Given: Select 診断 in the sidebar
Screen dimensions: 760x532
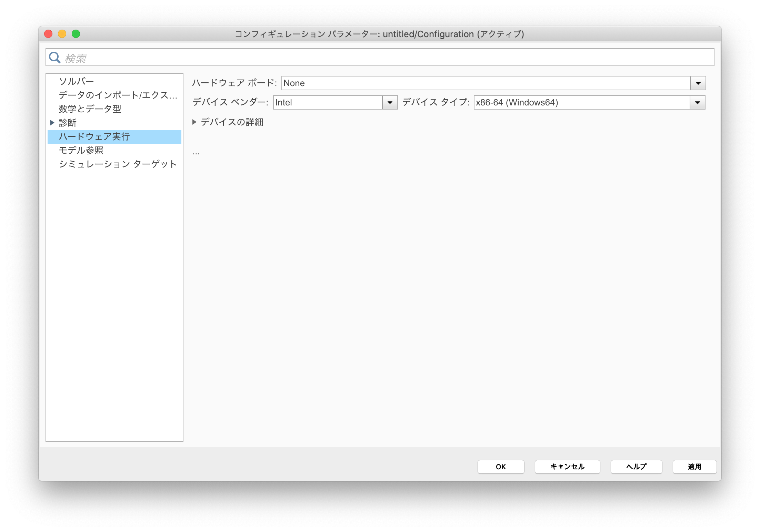Looking at the screenshot, I should coord(68,123).
